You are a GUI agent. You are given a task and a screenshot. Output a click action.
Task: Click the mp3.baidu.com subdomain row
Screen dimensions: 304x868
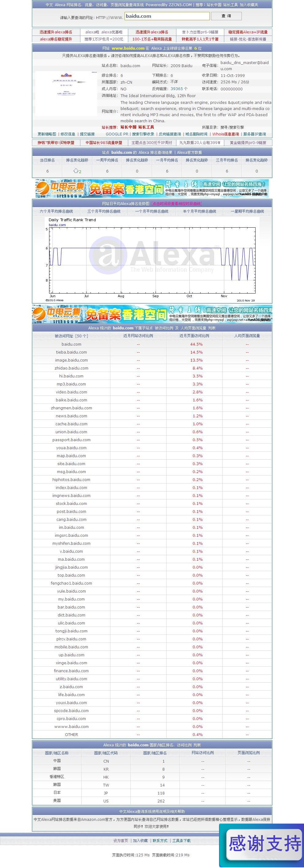(x=152, y=384)
